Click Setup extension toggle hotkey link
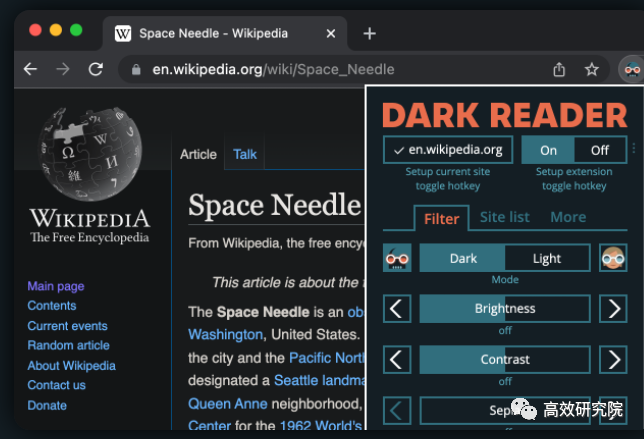This screenshot has height=439, width=644. pyautogui.click(x=574, y=179)
